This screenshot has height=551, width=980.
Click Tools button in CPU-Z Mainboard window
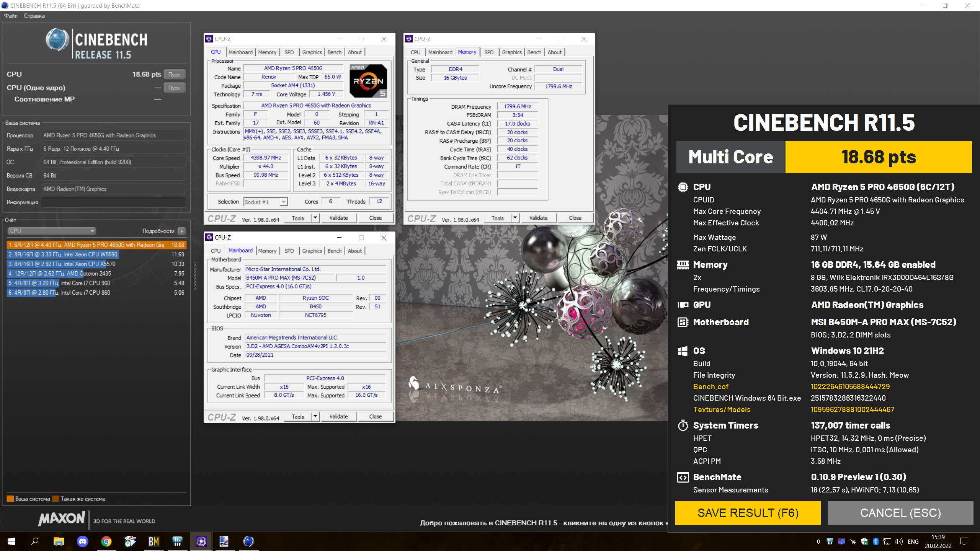[298, 416]
